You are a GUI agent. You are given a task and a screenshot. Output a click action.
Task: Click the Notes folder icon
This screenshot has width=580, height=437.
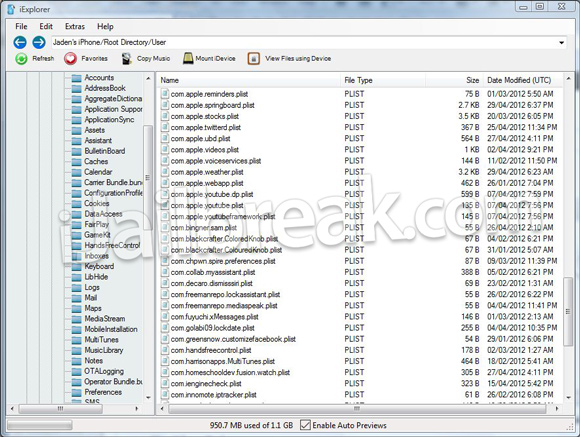coord(77,361)
